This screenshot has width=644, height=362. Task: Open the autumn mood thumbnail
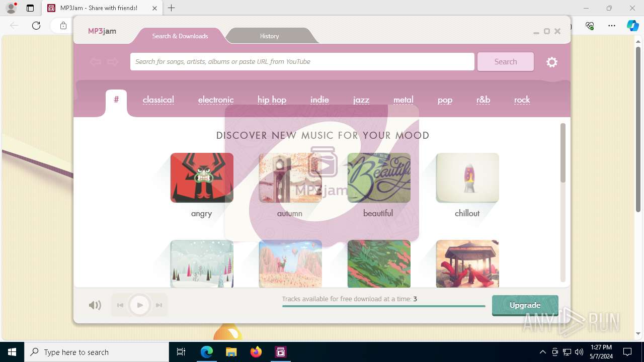pos(290,178)
